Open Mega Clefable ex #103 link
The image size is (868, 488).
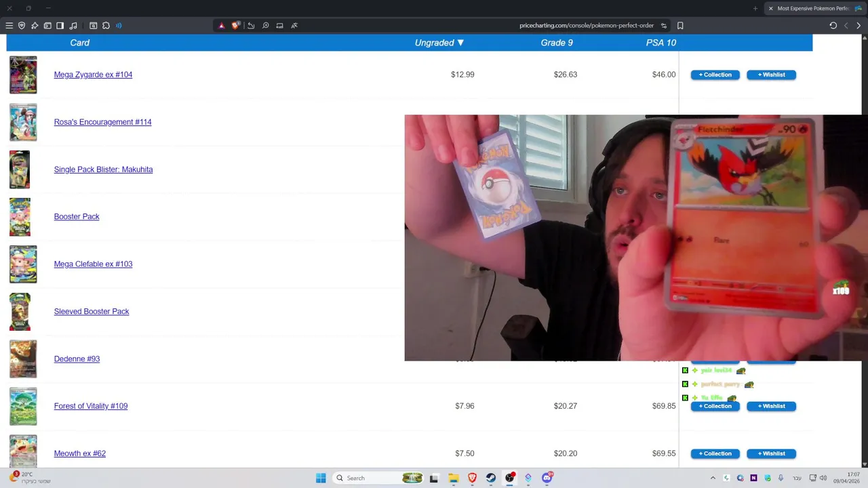(x=93, y=264)
